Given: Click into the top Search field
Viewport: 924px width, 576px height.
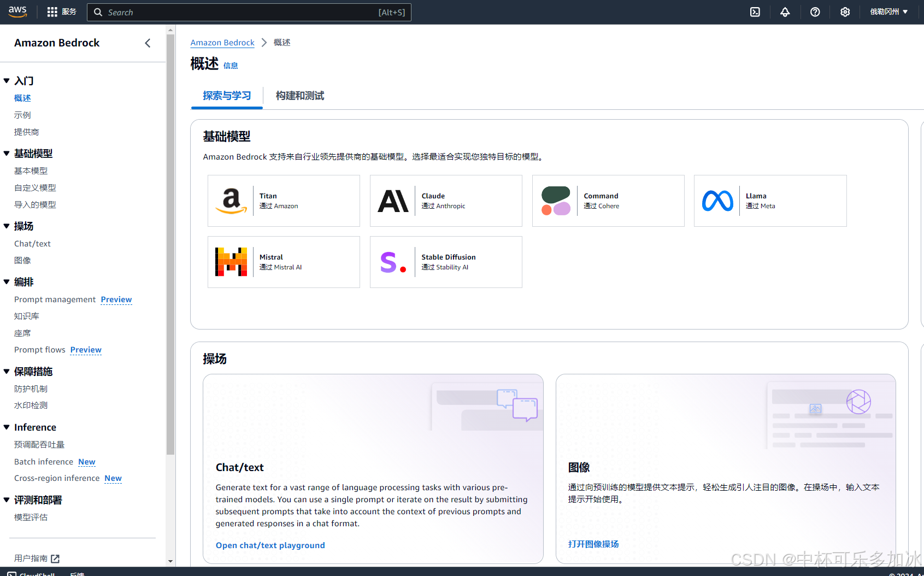Looking at the screenshot, I should (249, 12).
